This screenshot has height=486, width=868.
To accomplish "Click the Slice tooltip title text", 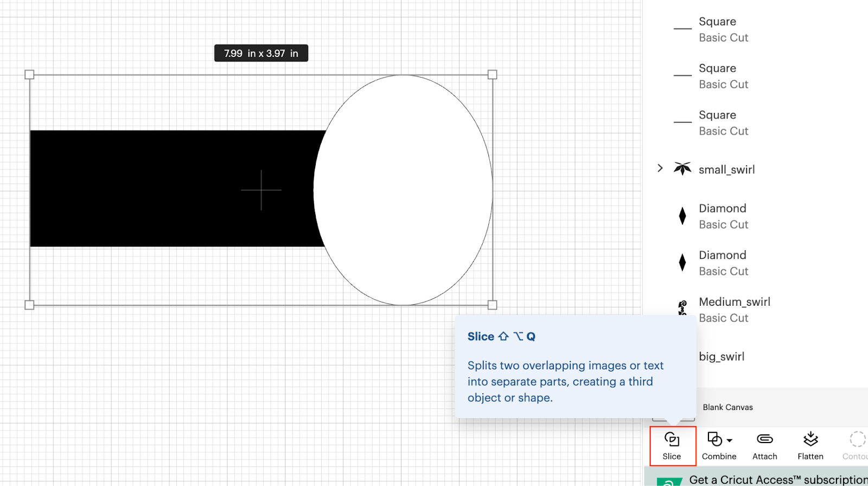I will (501, 337).
